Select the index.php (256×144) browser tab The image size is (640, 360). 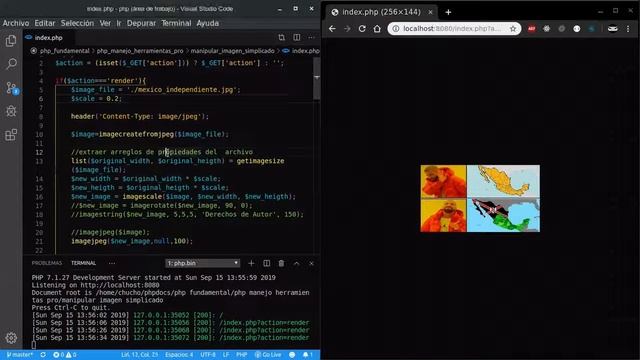[382, 12]
